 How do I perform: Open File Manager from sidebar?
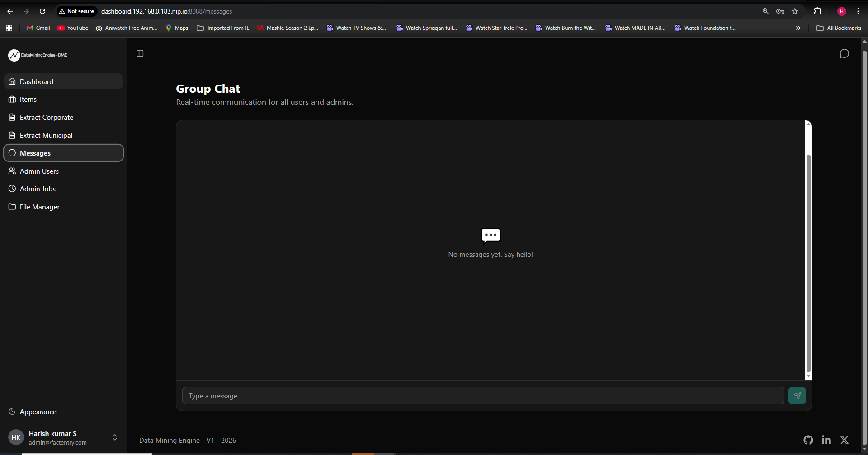coord(63,207)
